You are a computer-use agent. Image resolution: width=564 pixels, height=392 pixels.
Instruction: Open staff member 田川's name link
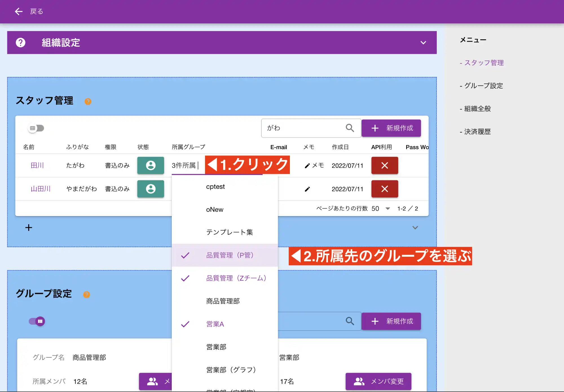[x=38, y=165]
